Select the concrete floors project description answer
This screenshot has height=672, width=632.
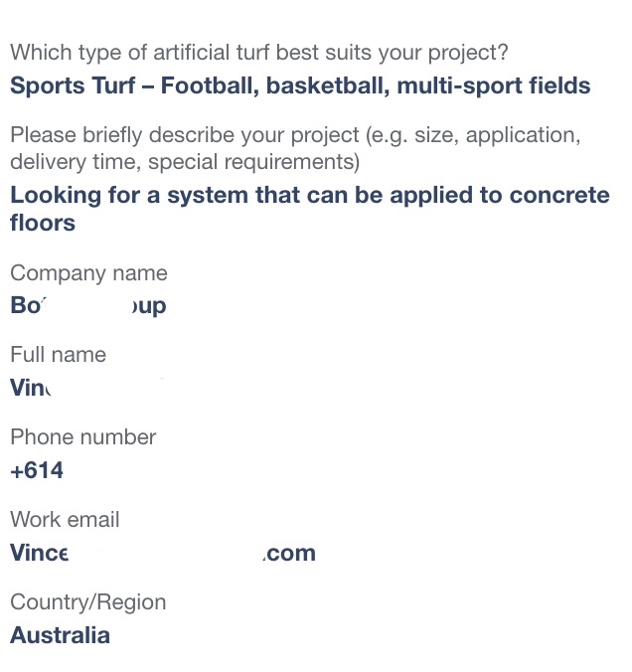pyautogui.click(x=310, y=209)
